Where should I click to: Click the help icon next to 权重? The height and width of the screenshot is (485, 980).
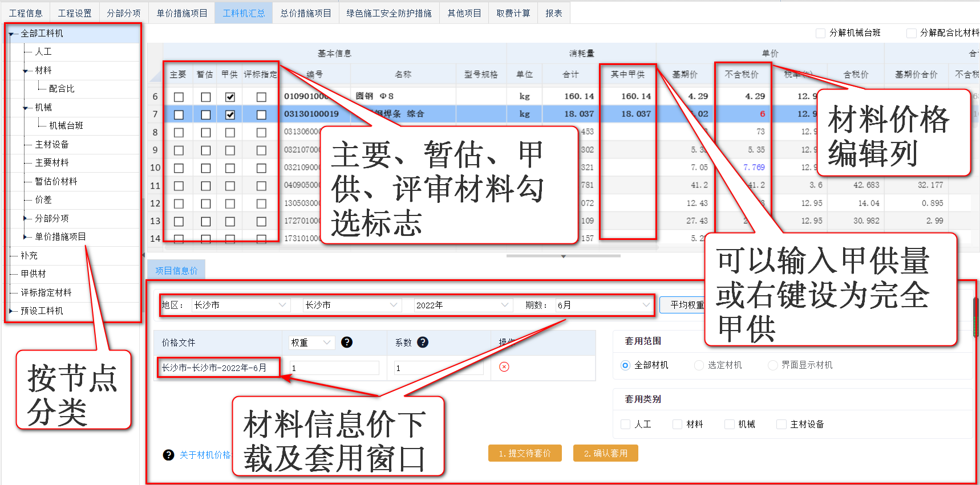(x=346, y=343)
